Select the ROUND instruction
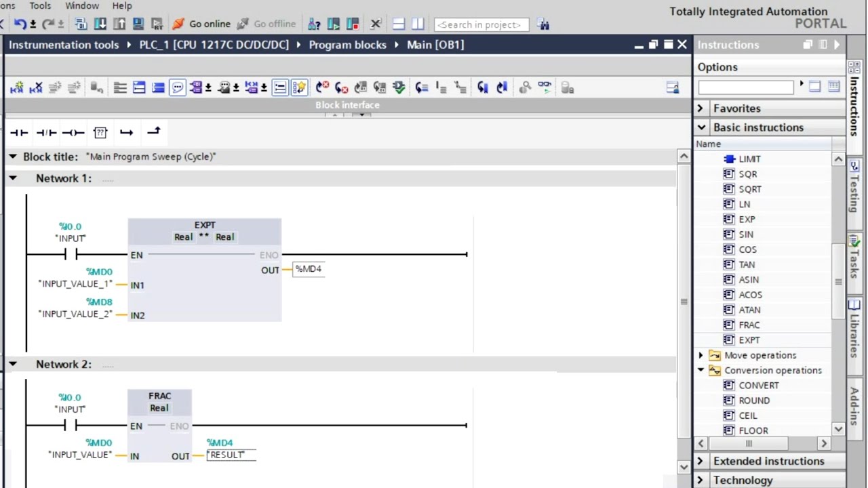This screenshot has width=868, height=488. [x=754, y=401]
